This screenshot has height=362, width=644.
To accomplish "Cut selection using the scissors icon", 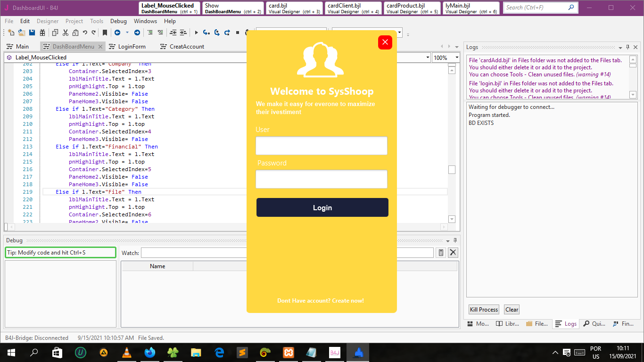I will (66, 33).
